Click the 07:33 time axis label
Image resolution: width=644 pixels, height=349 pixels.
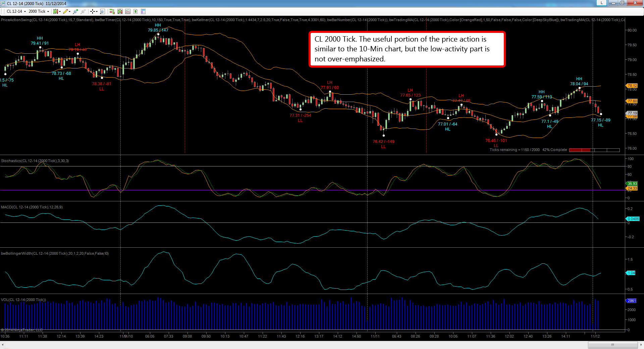[168, 336]
